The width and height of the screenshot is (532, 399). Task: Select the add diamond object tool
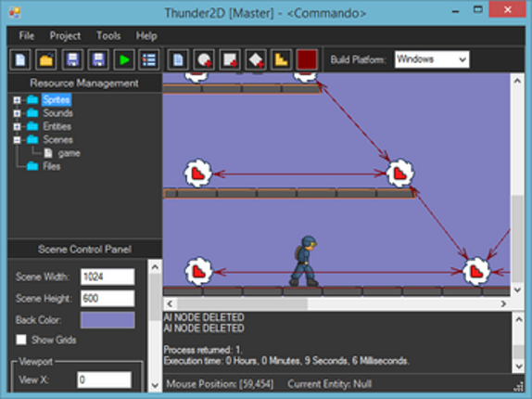(256, 60)
